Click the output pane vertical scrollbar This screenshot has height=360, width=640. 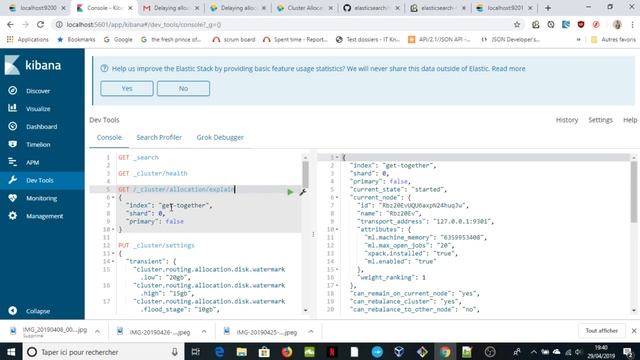(634, 192)
